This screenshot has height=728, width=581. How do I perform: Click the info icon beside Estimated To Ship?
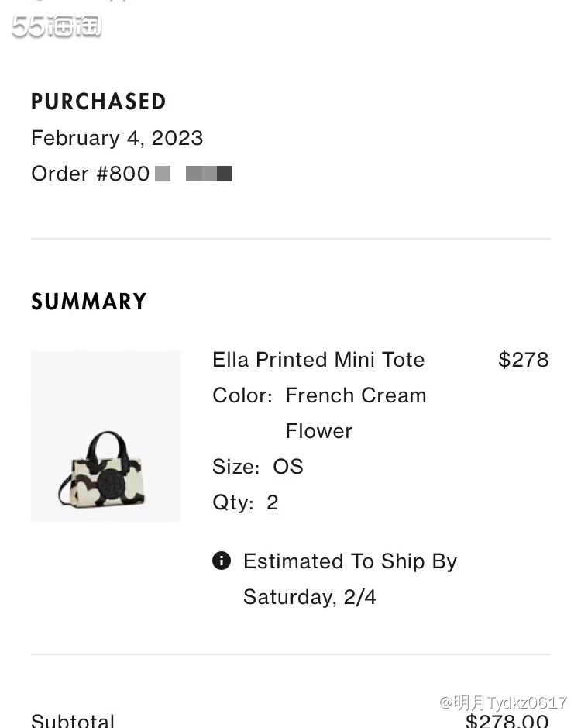tap(222, 561)
